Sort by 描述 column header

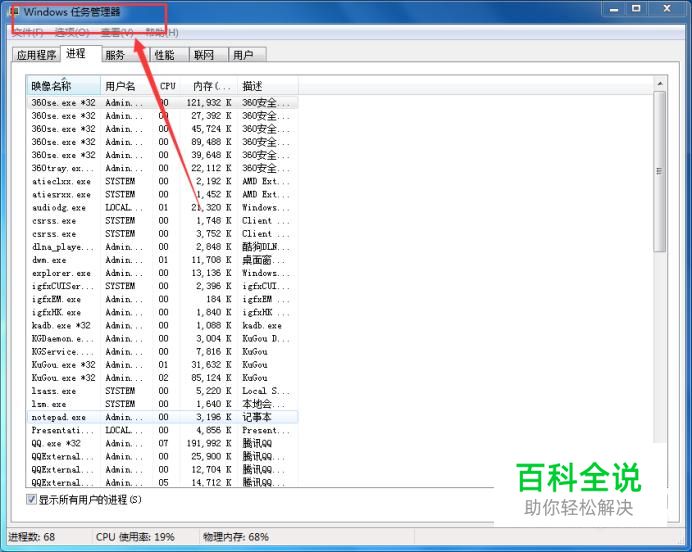268,86
